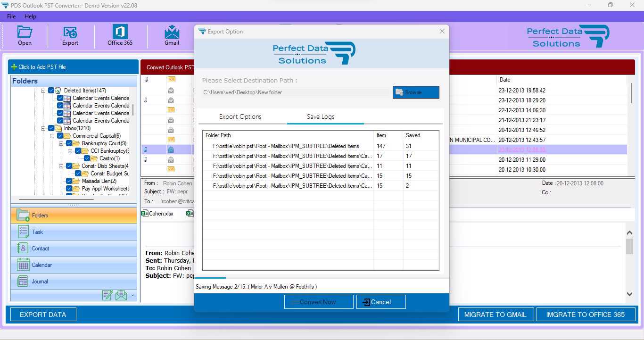This screenshot has height=340, width=644.
Task: Click the Gmail envelope toolbar icon
Action: [x=172, y=32]
